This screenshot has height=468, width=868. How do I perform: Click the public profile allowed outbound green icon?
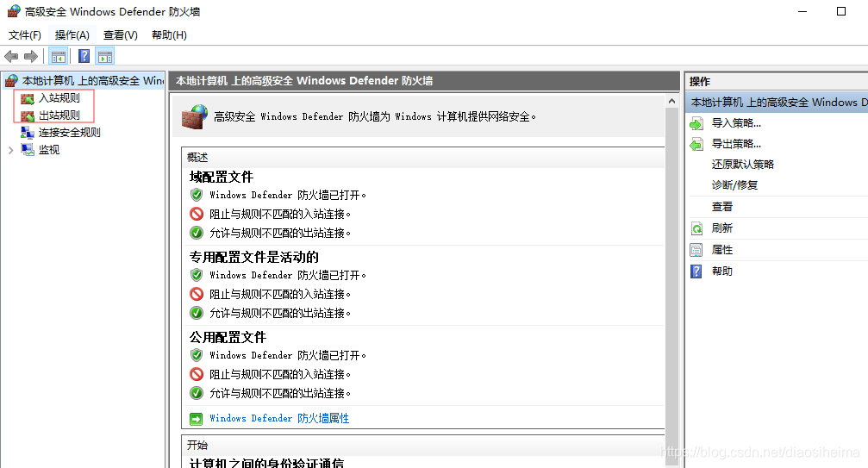(197, 393)
